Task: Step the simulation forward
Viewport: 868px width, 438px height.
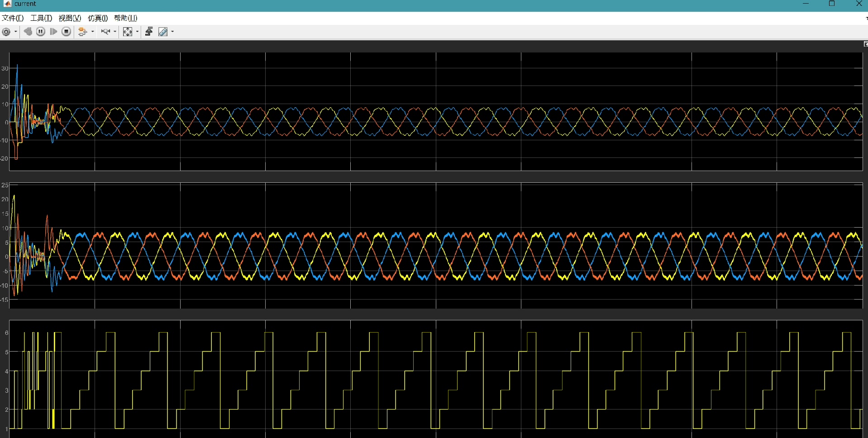Action: pyautogui.click(x=53, y=32)
